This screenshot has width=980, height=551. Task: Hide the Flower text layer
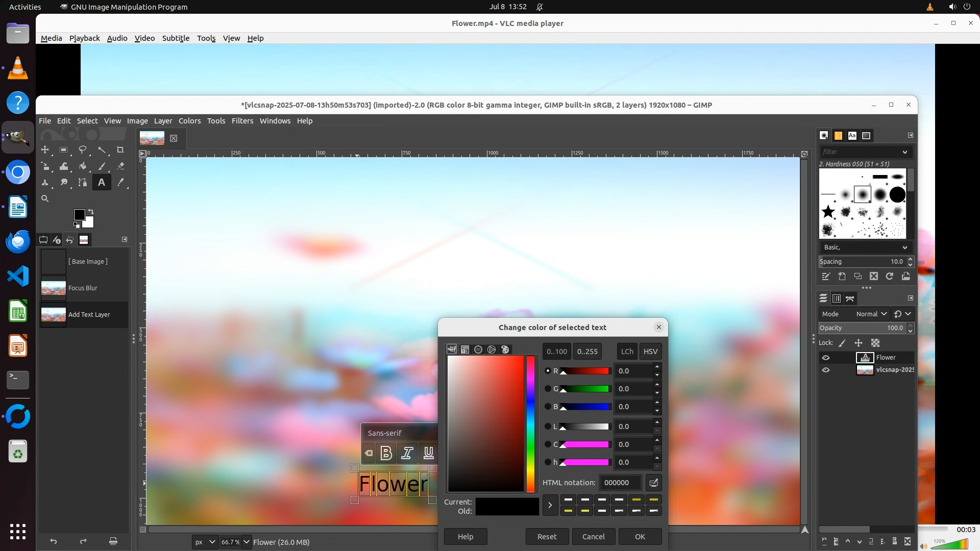(x=826, y=358)
